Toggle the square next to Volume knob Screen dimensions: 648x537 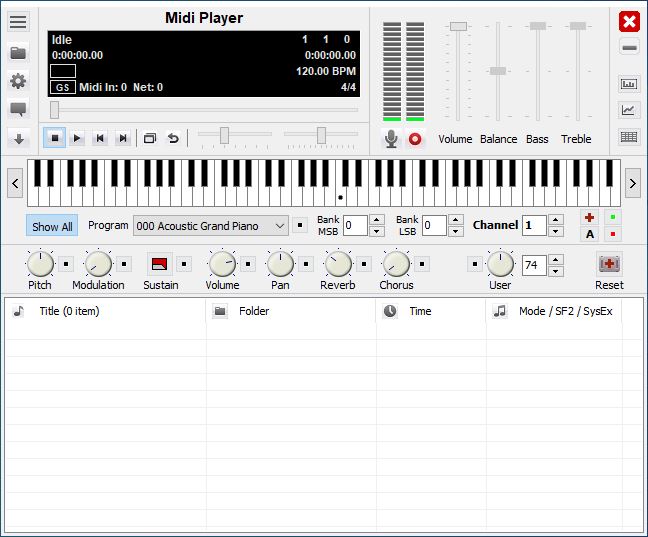(248, 264)
